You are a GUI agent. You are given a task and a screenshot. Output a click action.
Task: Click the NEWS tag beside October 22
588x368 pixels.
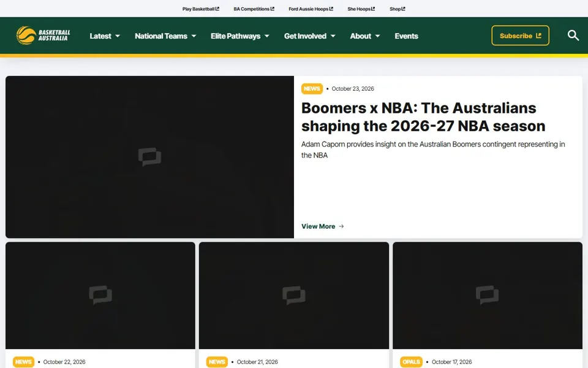23,362
